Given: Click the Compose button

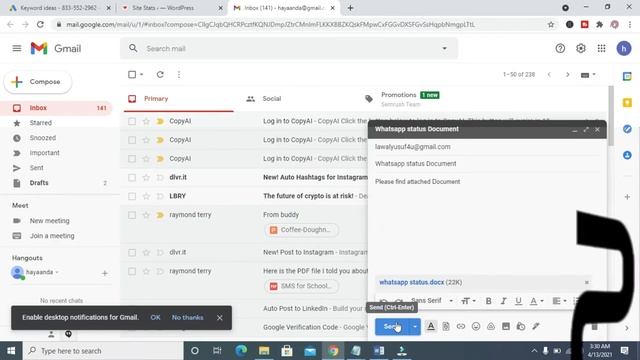Looking at the screenshot, I should [38, 82].
